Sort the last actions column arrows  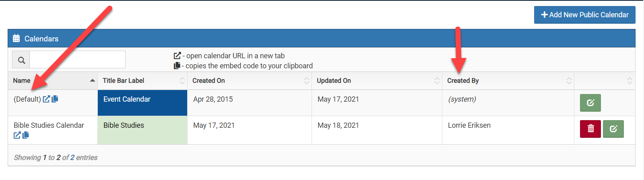coord(630,81)
